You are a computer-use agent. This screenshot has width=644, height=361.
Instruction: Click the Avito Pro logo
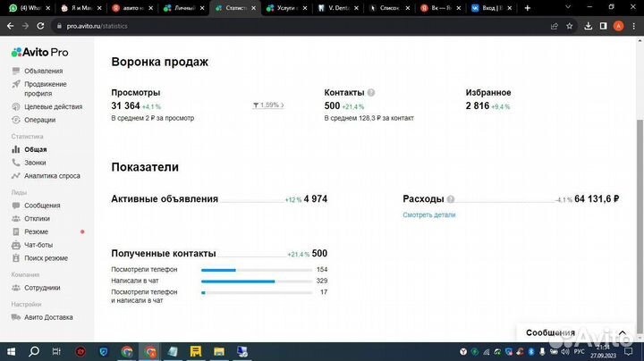[x=40, y=52]
